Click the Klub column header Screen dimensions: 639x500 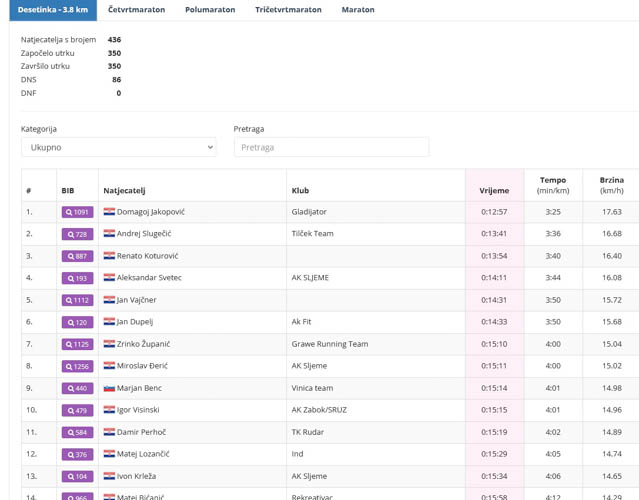click(x=300, y=190)
